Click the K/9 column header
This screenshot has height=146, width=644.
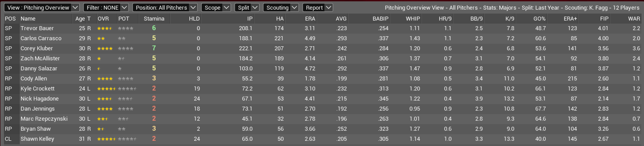(x=509, y=19)
